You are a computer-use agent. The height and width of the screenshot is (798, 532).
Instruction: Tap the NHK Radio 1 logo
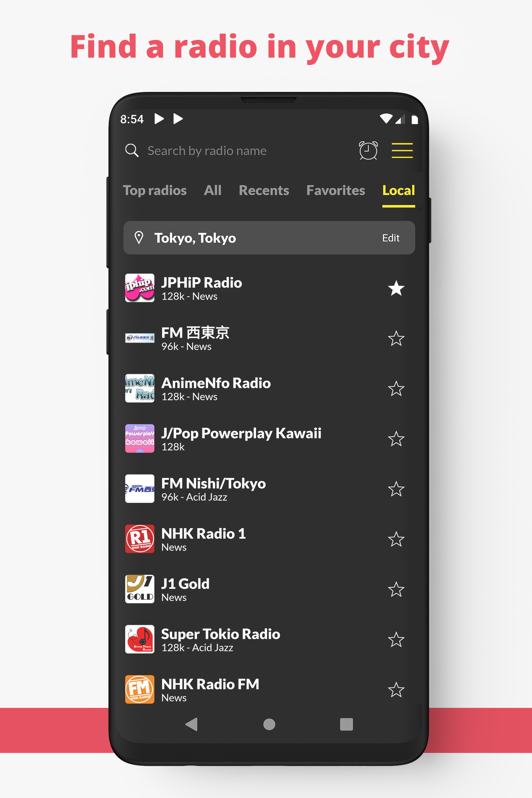coord(140,539)
